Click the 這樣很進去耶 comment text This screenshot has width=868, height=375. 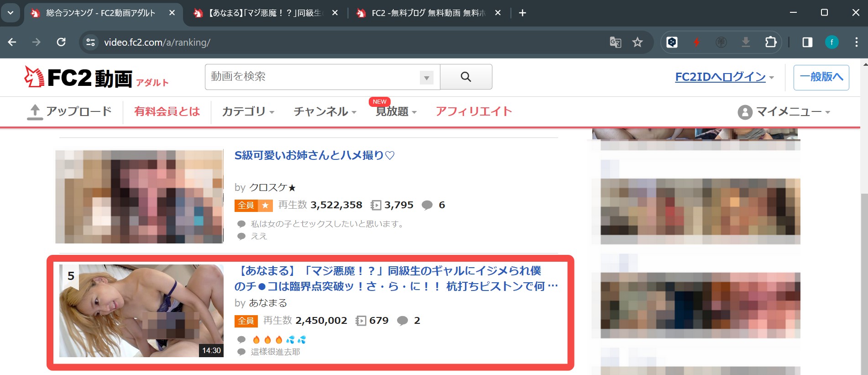tap(276, 352)
